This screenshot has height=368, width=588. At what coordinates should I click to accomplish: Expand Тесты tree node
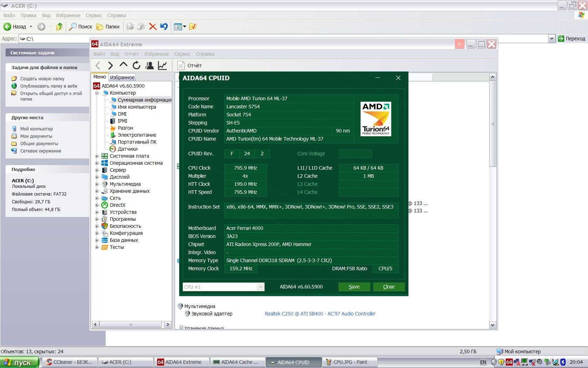point(97,247)
